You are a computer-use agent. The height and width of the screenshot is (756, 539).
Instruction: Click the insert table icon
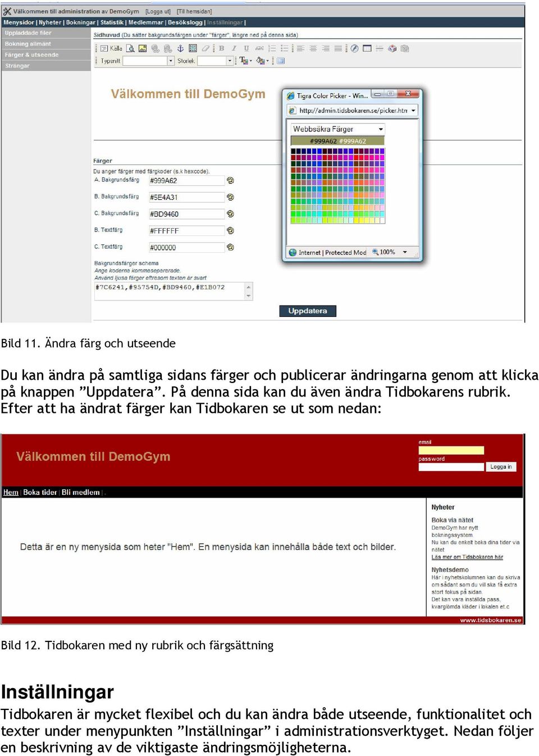coord(367,49)
